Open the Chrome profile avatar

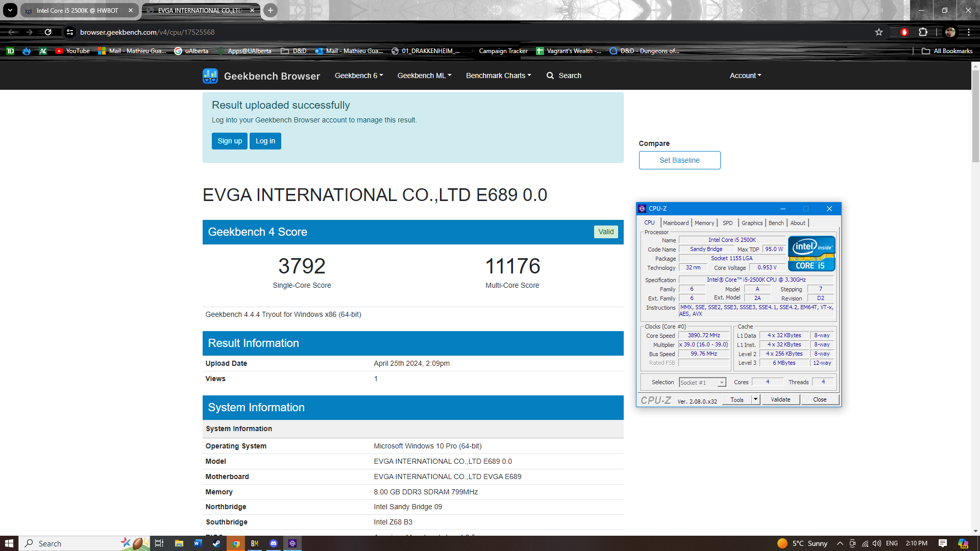pyautogui.click(x=950, y=32)
